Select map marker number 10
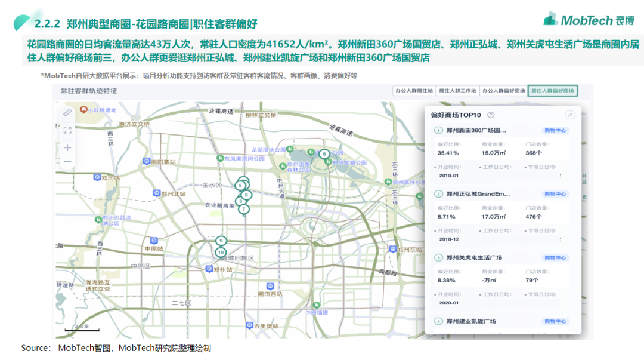The height and width of the screenshot is (363, 644). pyautogui.click(x=221, y=253)
